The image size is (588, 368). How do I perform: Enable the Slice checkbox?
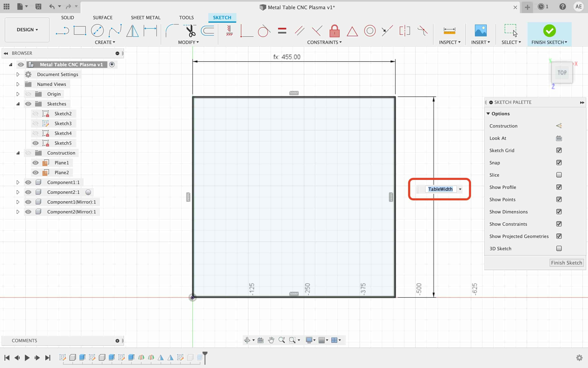pos(559,175)
